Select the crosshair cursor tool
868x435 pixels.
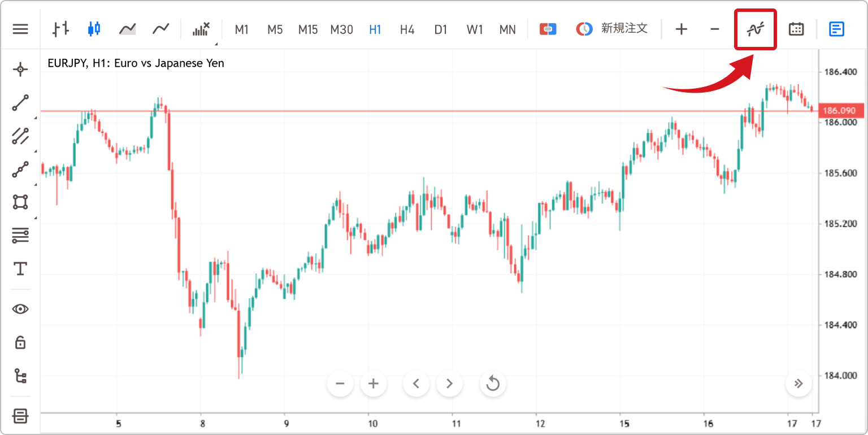pyautogui.click(x=20, y=69)
